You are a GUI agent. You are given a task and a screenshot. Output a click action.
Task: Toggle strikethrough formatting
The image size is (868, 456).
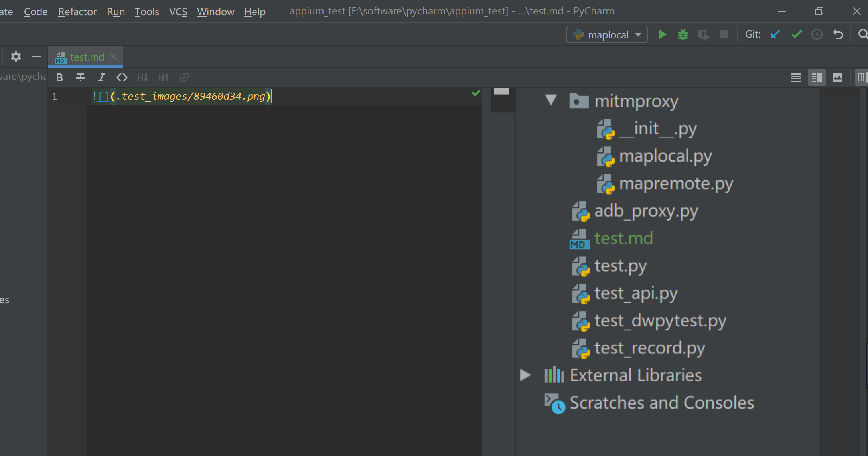pos(81,77)
